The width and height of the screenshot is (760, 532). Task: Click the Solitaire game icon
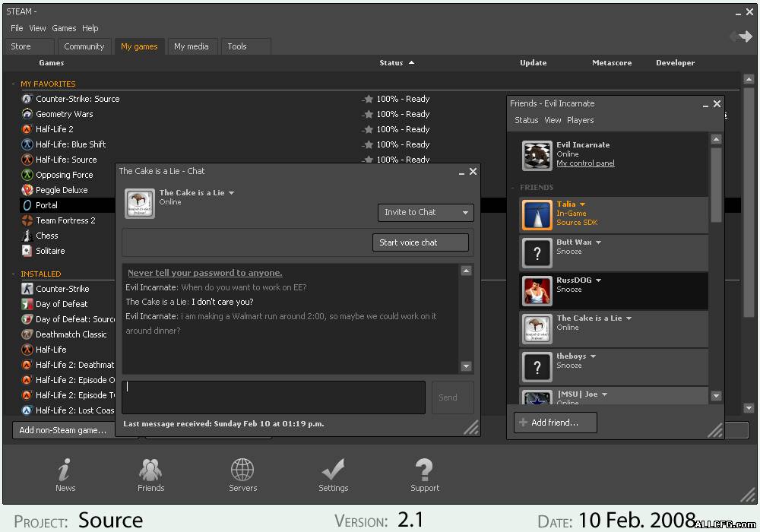[27, 251]
